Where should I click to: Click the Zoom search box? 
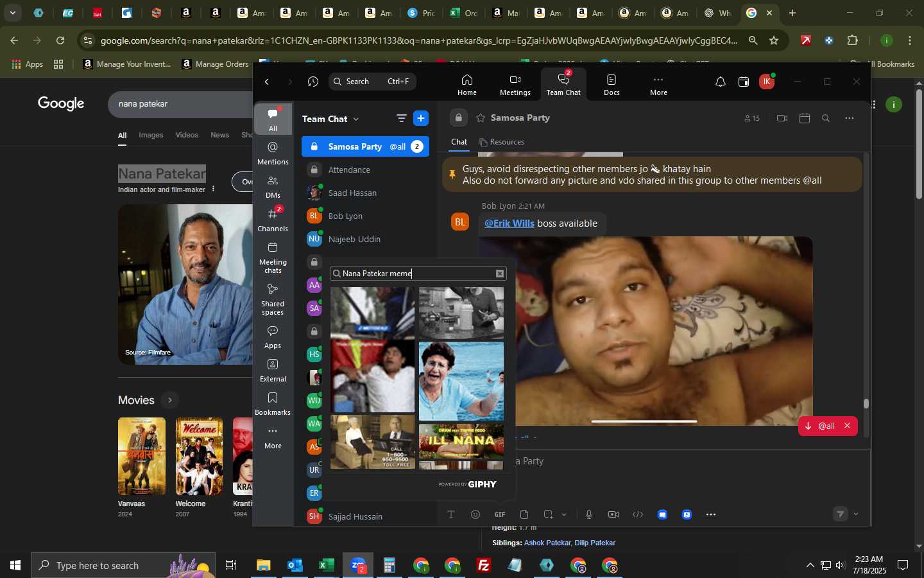pyautogui.click(x=372, y=82)
